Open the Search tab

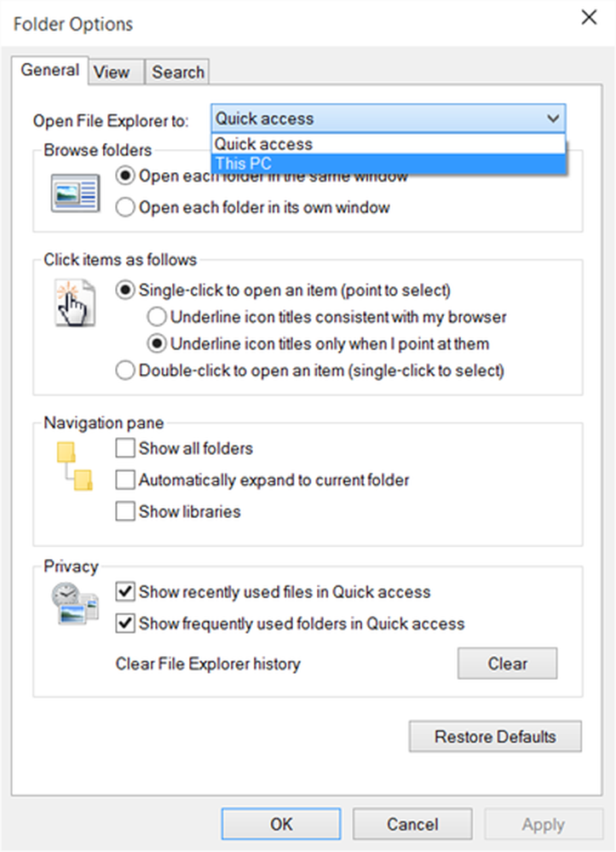(x=178, y=72)
